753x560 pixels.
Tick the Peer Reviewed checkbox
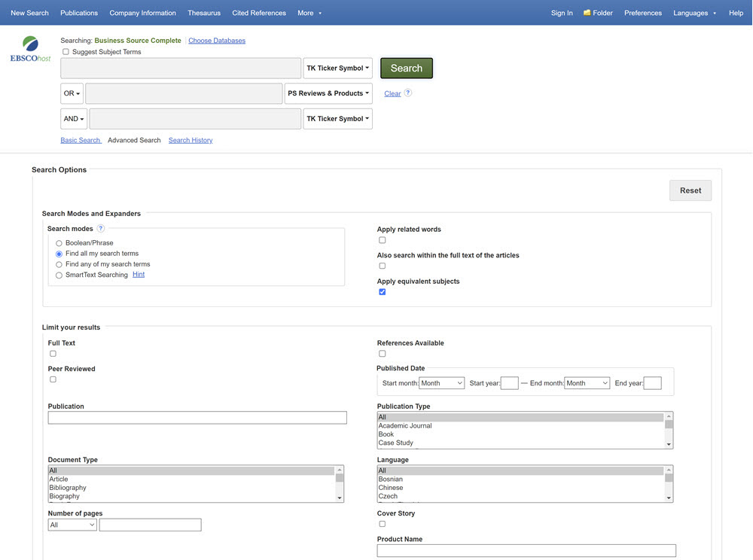[53, 379]
